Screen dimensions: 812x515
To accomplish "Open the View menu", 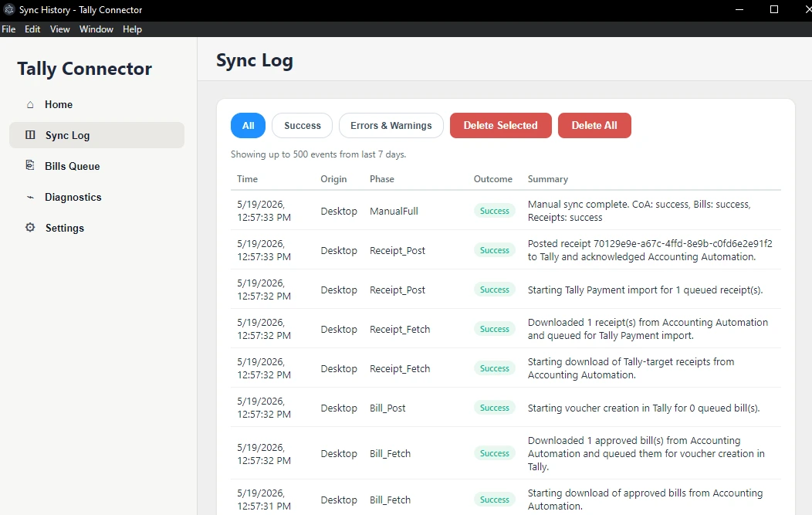I will point(59,29).
